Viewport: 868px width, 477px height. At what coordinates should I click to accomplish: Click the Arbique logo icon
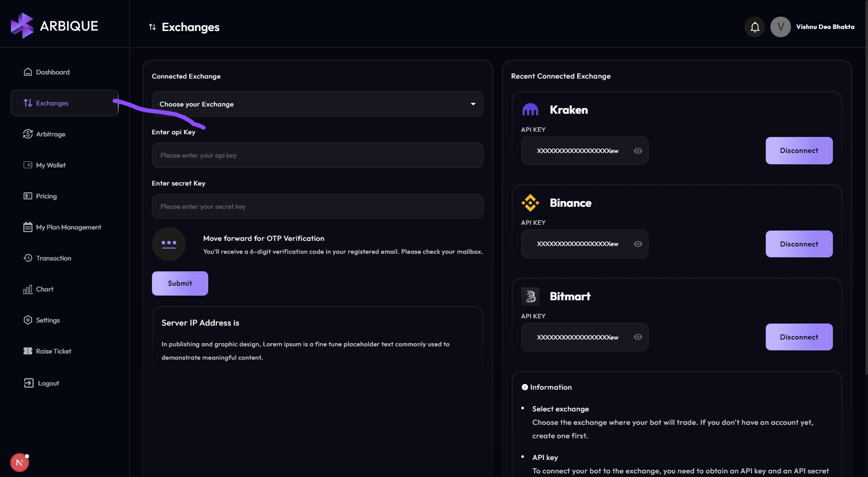tap(22, 26)
